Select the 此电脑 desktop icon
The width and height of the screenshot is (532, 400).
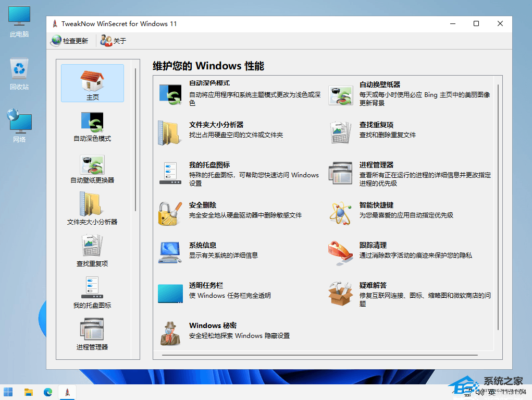click(x=19, y=22)
